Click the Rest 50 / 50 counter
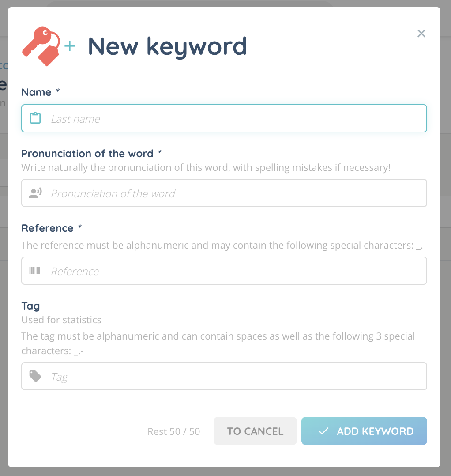 tap(173, 431)
